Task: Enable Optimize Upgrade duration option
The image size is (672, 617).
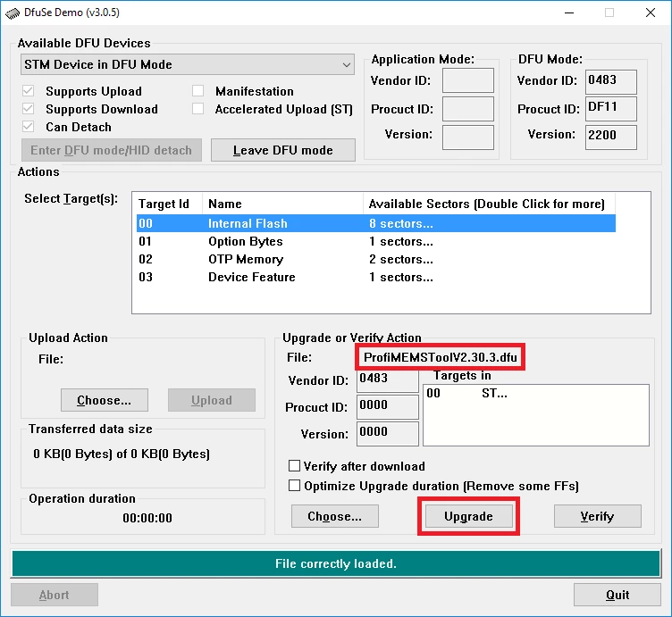Action: [294, 486]
